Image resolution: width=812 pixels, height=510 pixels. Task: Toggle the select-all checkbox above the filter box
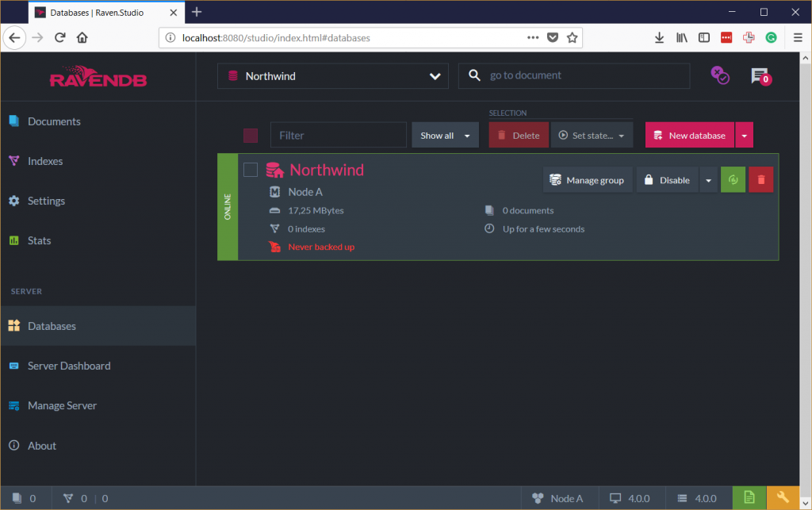(x=251, y=135)
